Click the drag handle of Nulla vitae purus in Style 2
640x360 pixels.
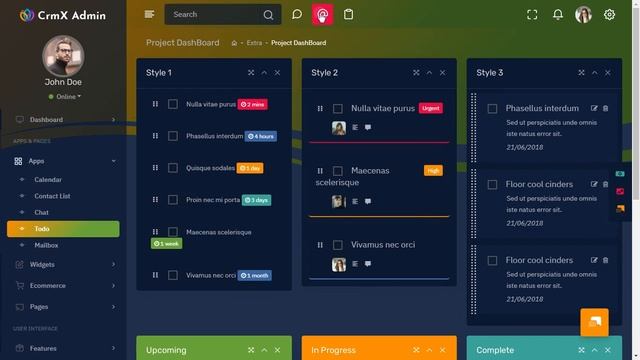[320, 109]
